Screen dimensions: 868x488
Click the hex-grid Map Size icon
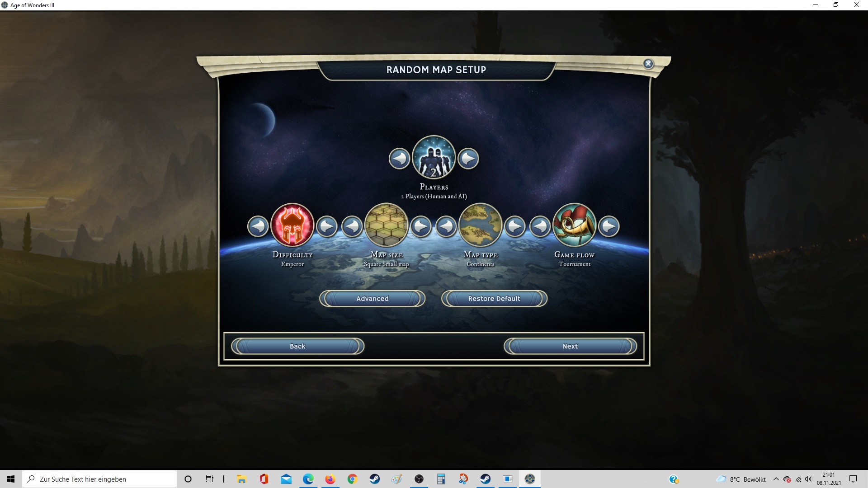click(x=386, y=225)
